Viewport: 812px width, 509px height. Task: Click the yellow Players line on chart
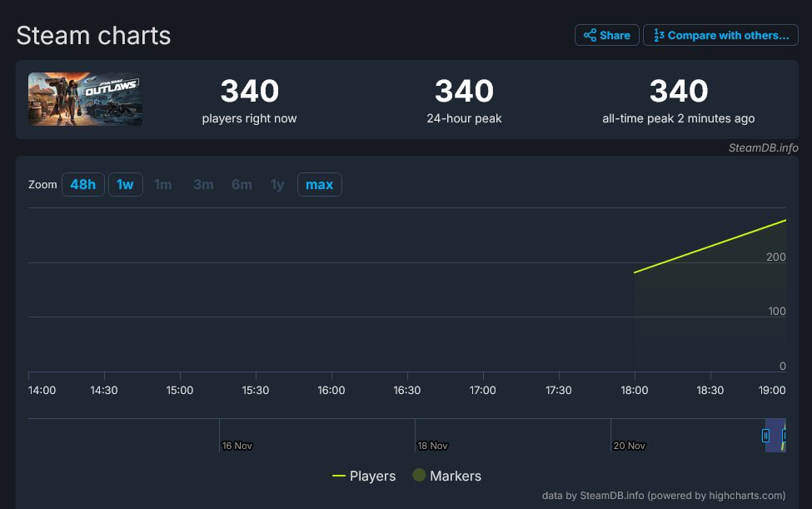coord(710,246)
